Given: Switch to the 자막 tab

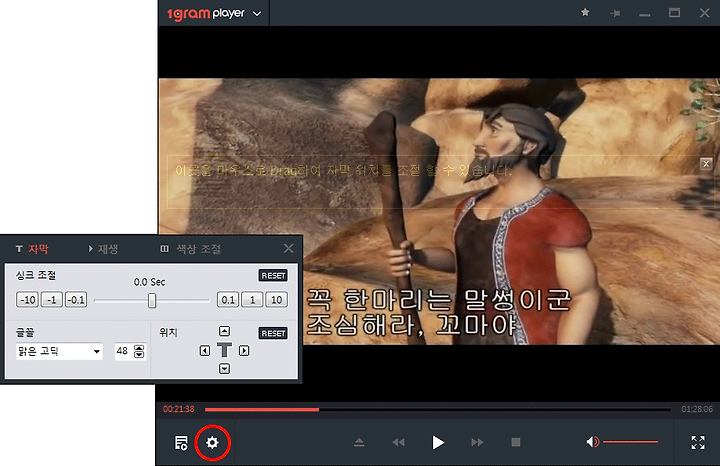Looking at the screenshot, I should pos(32,249).
